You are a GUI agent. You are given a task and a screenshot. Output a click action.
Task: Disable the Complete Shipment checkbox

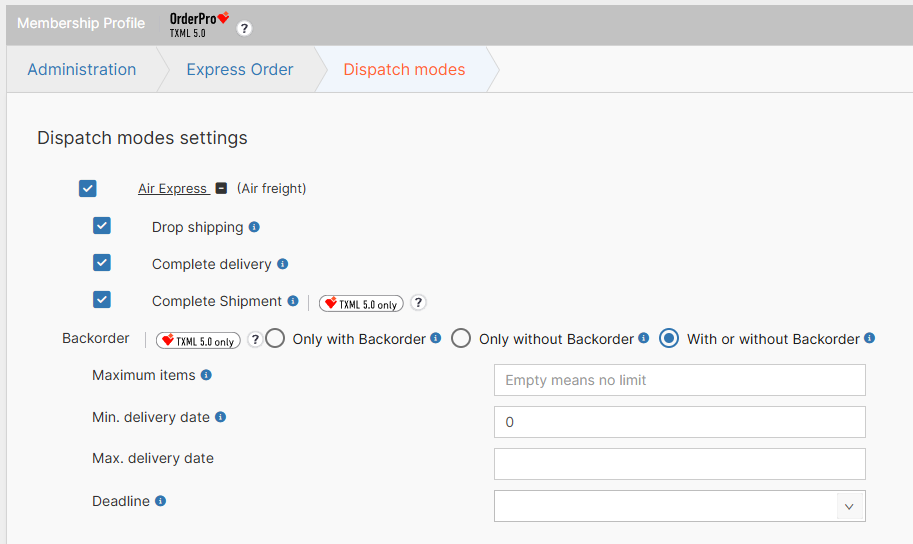(x=102, y=300)
